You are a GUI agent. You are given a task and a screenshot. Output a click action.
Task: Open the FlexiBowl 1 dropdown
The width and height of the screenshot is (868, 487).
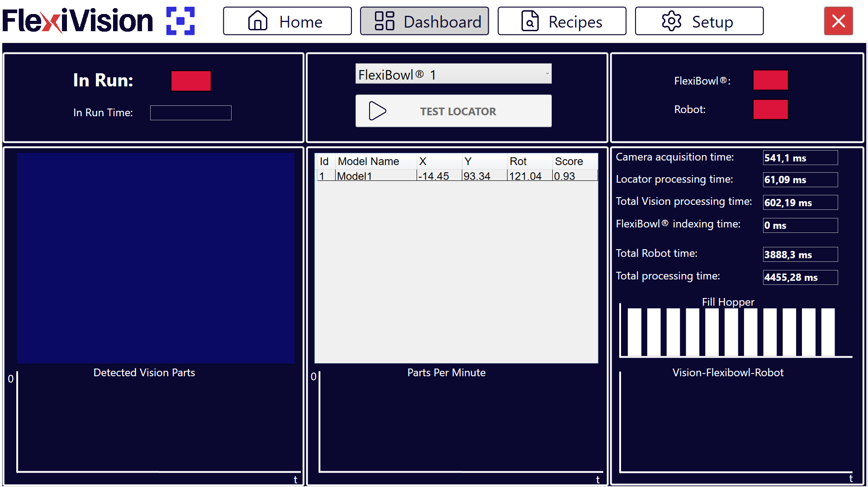[x=453, y=74]
